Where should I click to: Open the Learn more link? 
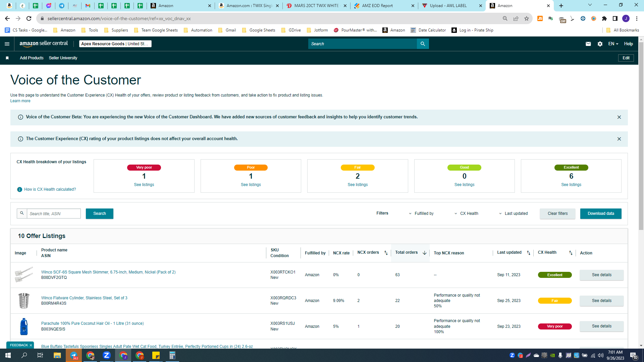coord(20,101)
